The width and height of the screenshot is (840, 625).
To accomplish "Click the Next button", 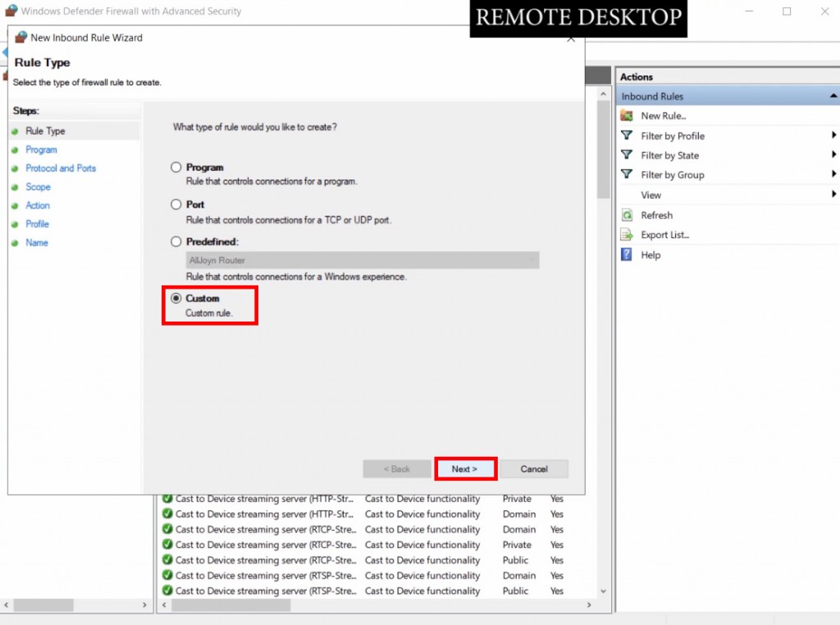I will 464,469.
